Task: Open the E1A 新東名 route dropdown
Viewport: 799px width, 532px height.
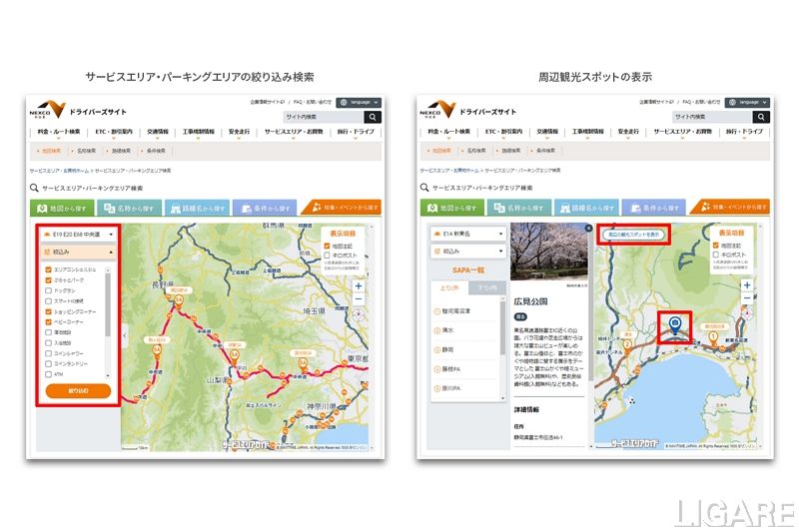Action: tap(466, 234)
